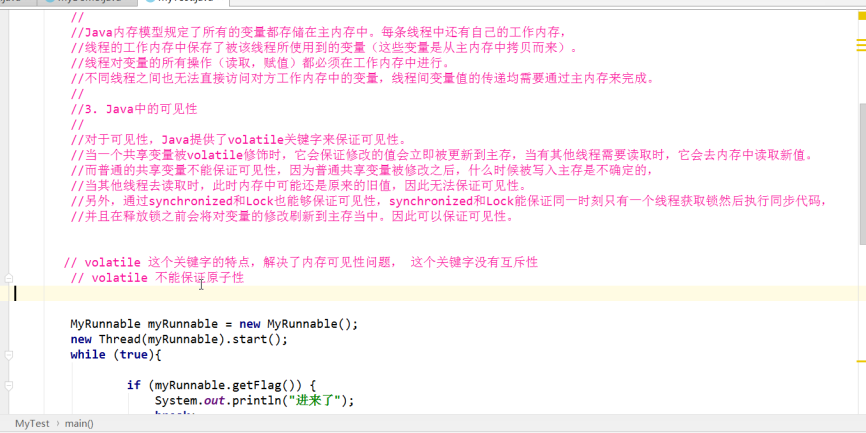Click the comment starting '//线程的工作内存中保存了'

pyautogui.click(x=325, y=47)
